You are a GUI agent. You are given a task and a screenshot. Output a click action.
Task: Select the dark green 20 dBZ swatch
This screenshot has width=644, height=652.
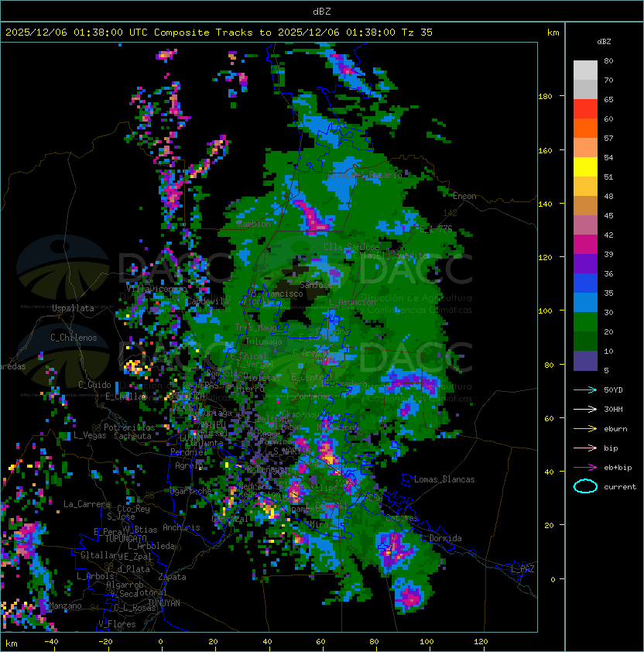585,341
